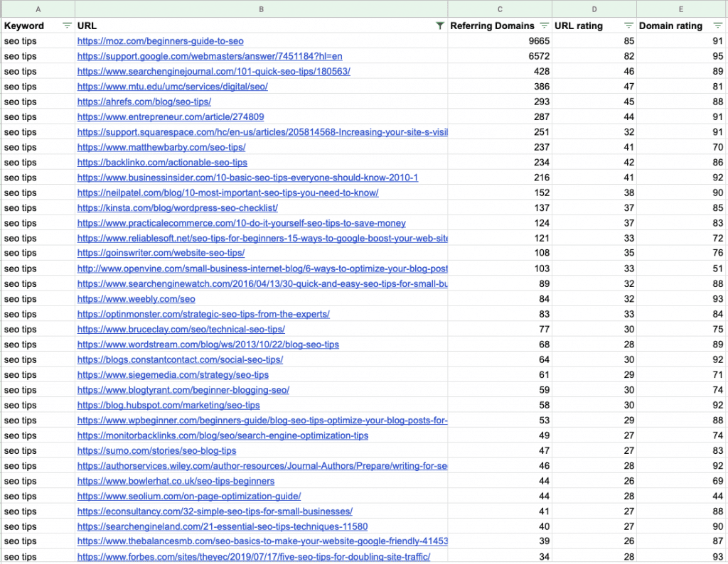Open the Domain rating filter icon
Screen dimensions: 728x564
click(718, 26)
